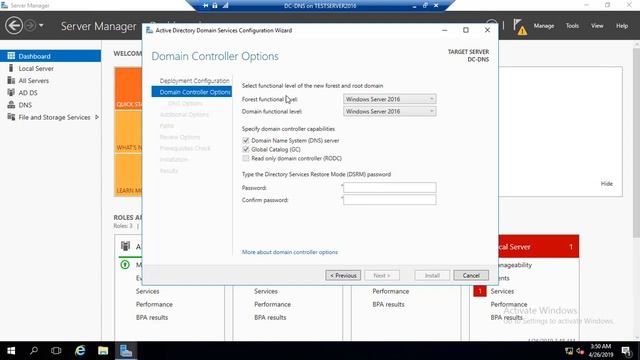640x360 pixels.
Task: Select Dashboard in the sidebar
Action: coord(51,56)
